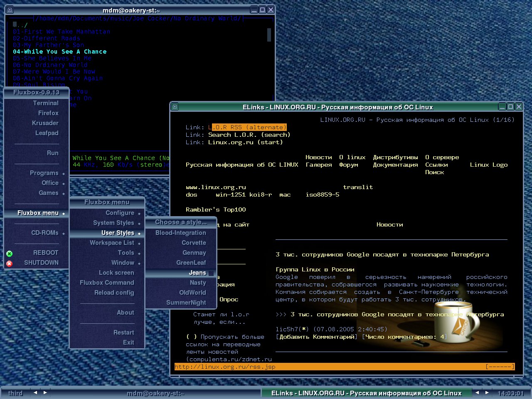Select the koi8-r encoding link
This screenshot has height=399, width=532.
tap(261, 195)
